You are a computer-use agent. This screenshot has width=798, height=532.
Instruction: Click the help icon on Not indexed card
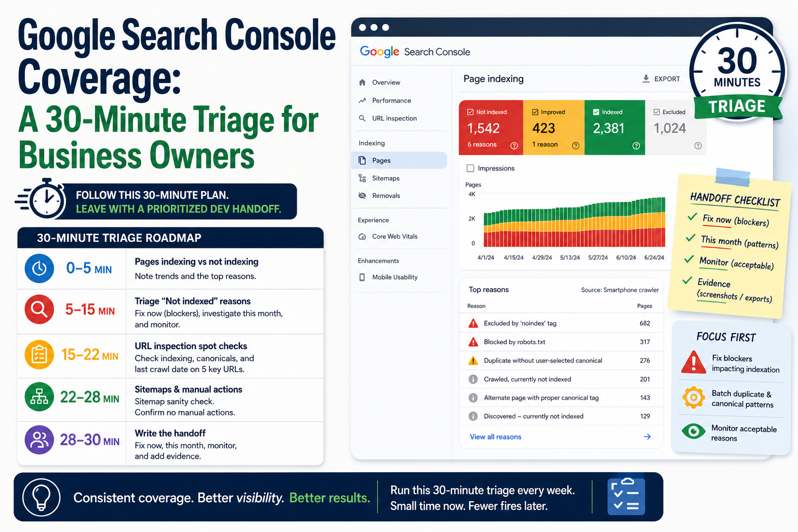click(514, 145)
